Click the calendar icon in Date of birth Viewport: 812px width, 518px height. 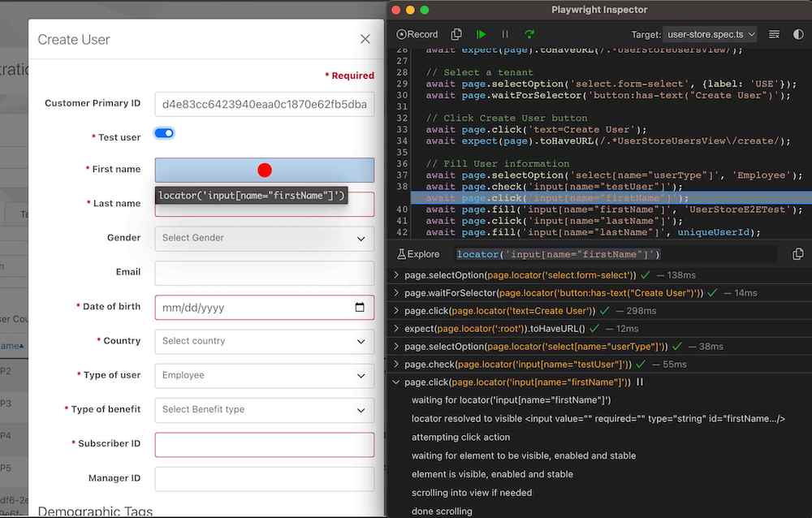tap(360, 308)
